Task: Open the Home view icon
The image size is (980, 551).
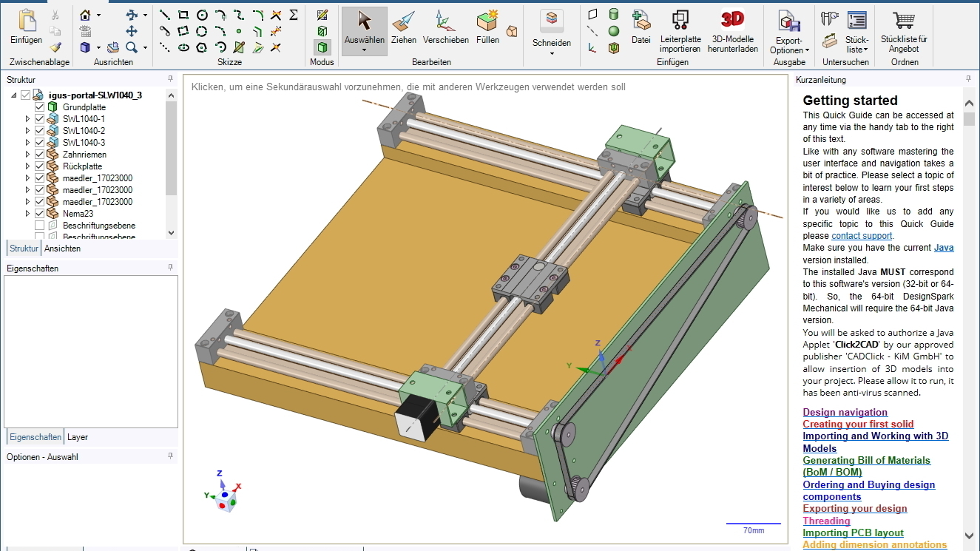Action: click(x=86, y=15)
